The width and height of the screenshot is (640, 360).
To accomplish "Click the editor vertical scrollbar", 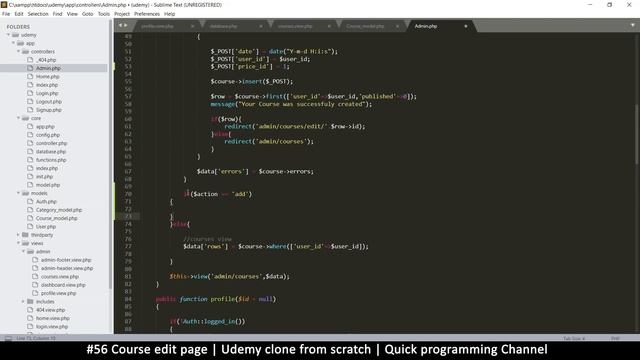I will (637, 135).
